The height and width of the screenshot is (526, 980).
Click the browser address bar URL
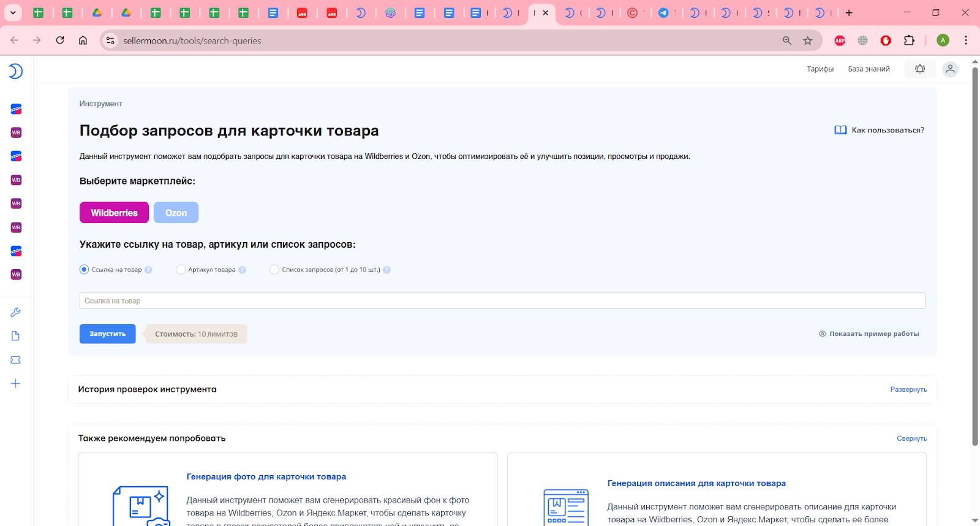192,40
